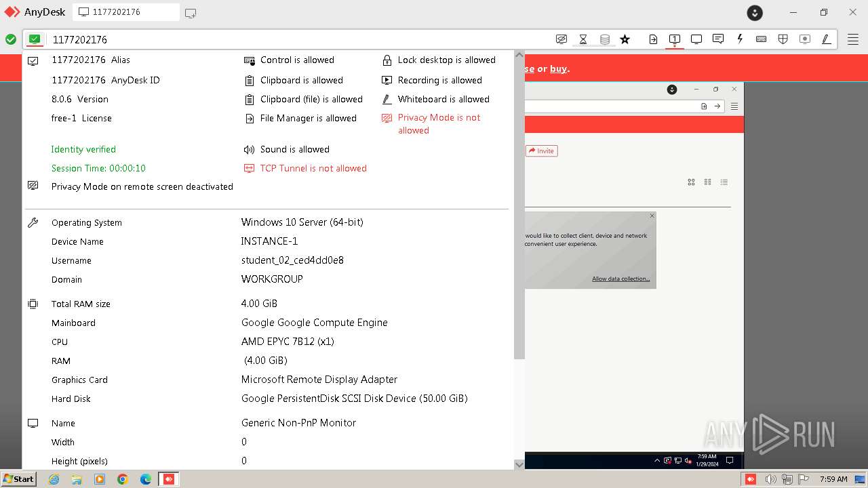Click the info panel vertical scrollbar thumb

pos(519,209)
